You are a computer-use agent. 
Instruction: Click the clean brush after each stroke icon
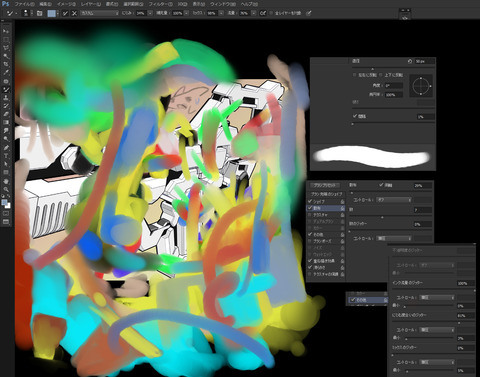(x=74, y=13)
